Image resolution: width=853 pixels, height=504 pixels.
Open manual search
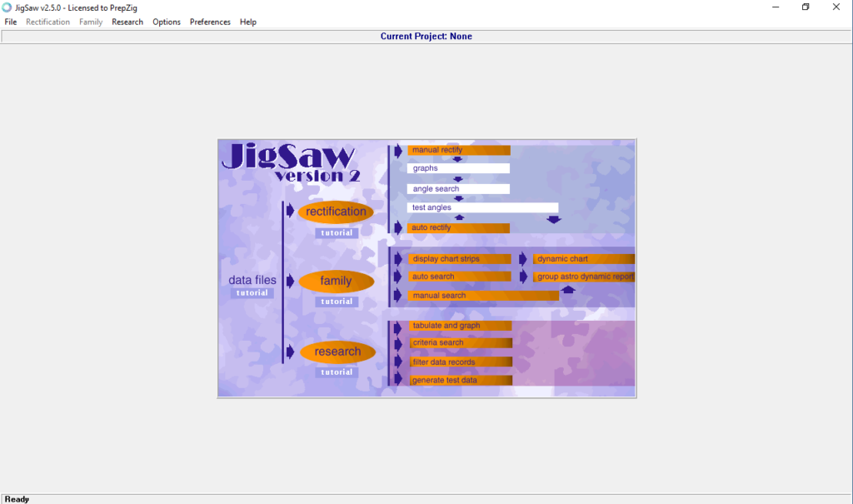(x=484, y=296)
